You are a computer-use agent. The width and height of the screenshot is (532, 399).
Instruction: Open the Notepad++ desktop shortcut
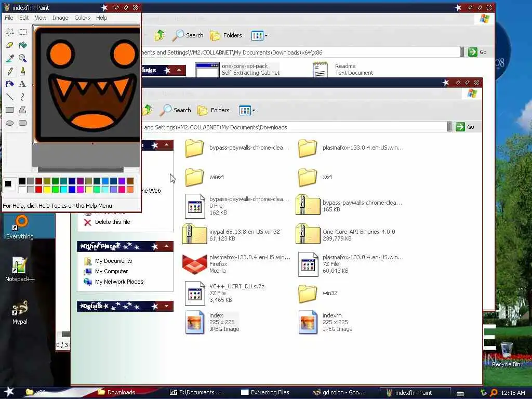(20, 270)
